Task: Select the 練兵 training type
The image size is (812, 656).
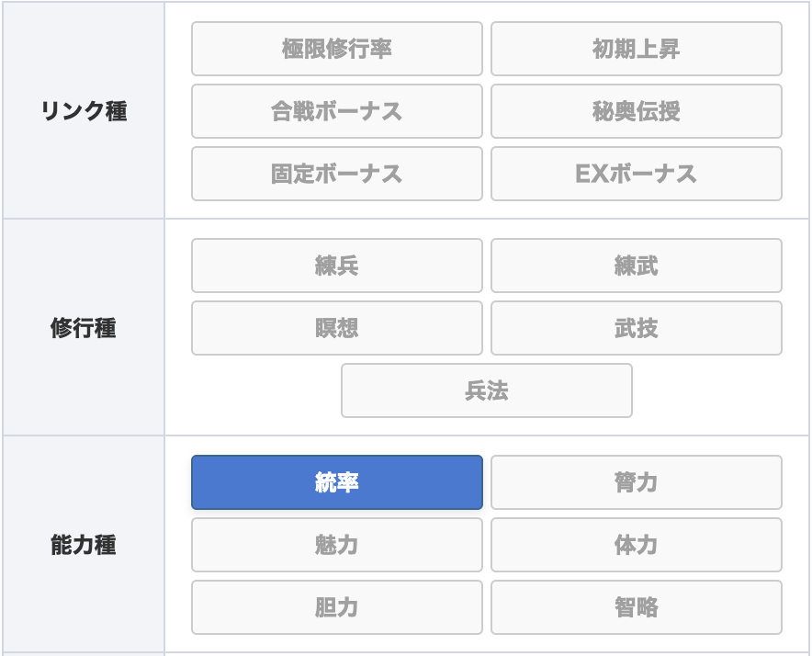Action: pos(336,266)
